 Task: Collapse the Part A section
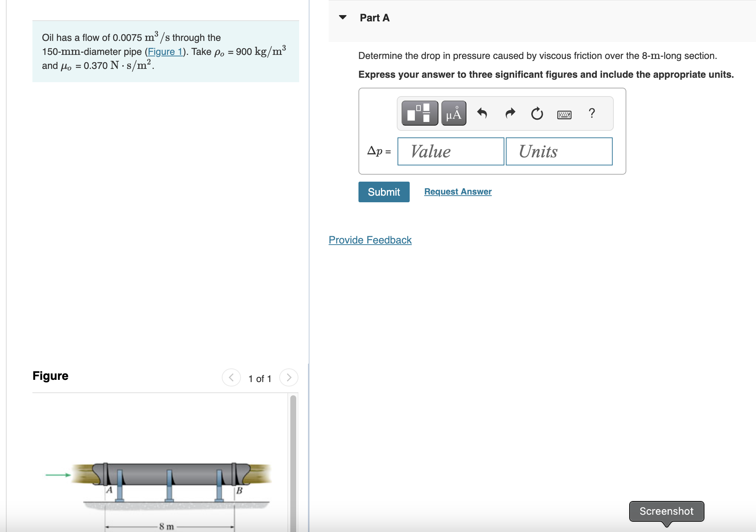[343, 17]
